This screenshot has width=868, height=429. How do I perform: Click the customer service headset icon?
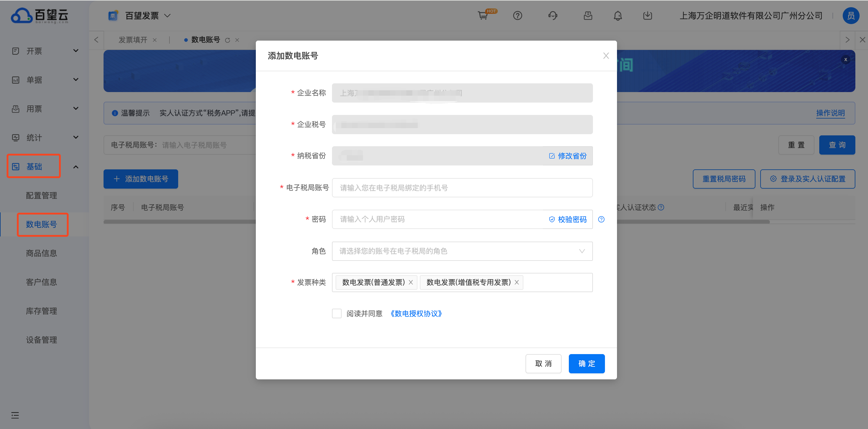click(553, 16)
